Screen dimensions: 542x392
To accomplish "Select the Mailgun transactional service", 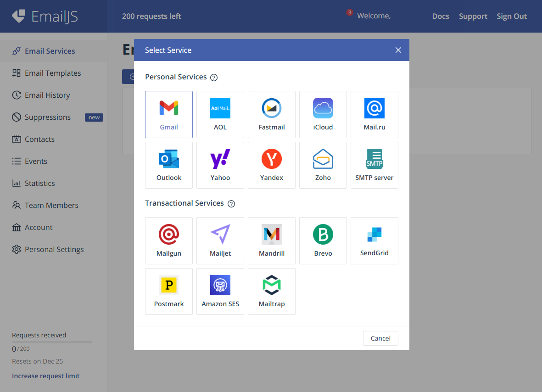I will pyautogui.click(x=169, y=241).
